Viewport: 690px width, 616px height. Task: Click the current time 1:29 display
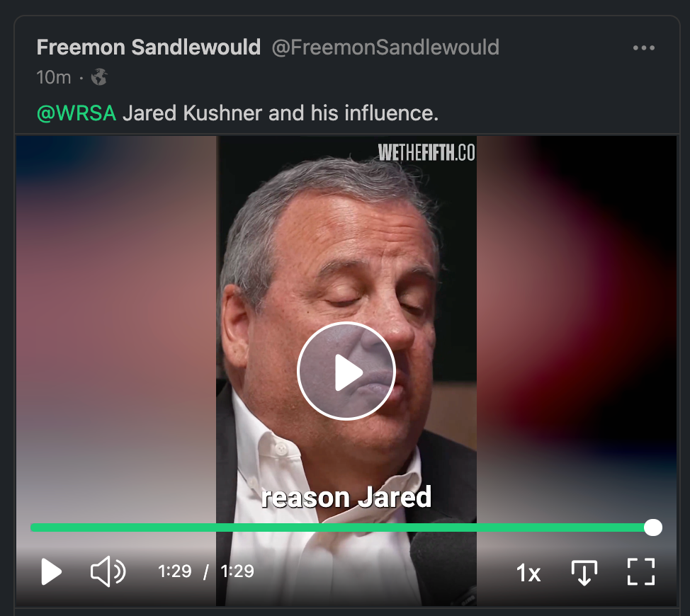(175, 571)
